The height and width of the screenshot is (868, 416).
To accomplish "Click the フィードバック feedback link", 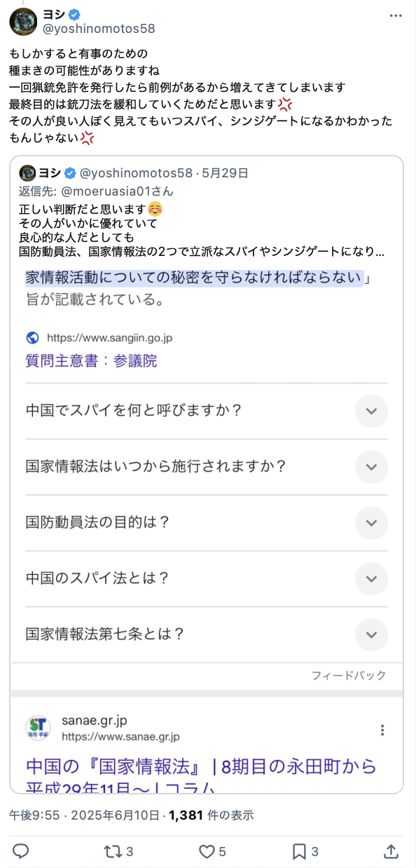I will (x=349, y=675).
